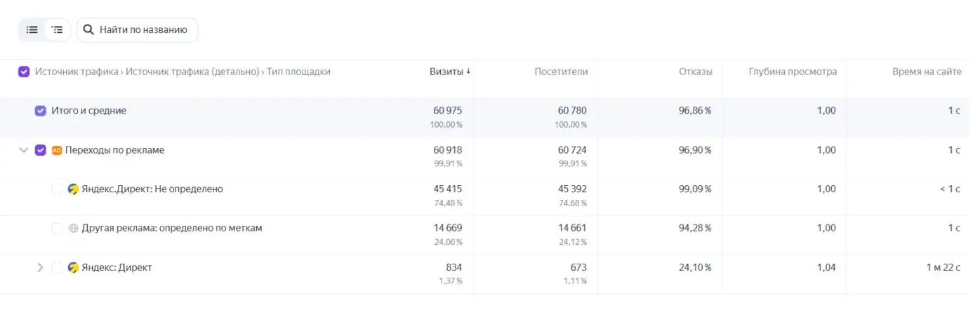Click Yandex Direct icon in Не определено row
Viewport: 980px width, 331px height.
pos(73,189)
